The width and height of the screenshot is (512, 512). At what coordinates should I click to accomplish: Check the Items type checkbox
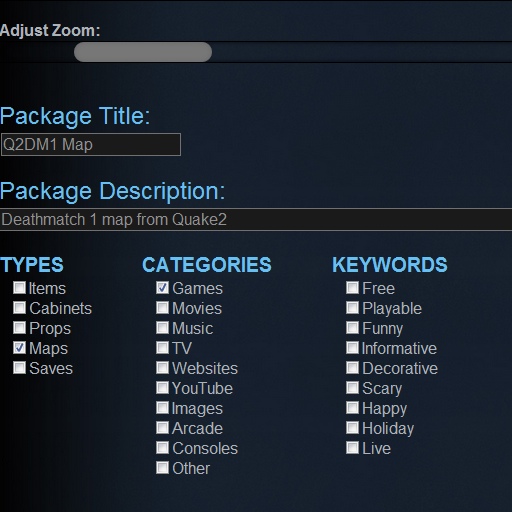(19, 288)
